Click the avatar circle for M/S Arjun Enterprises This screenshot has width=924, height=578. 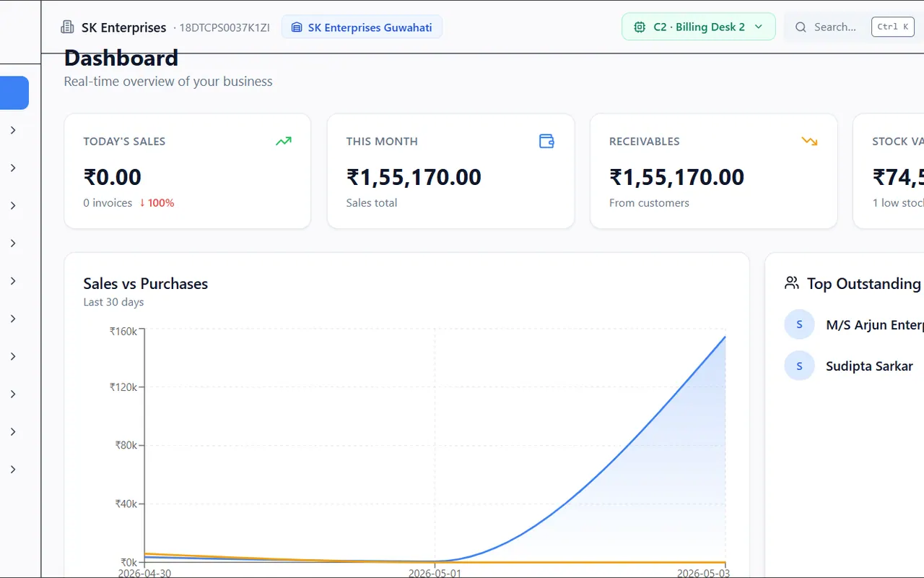click(799, 324)
